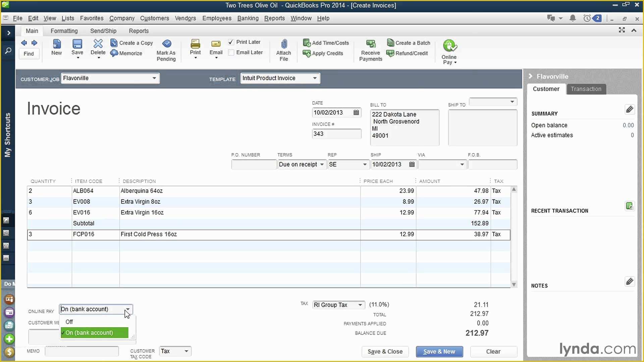Image resolution: width=644 pixels, height=362 pixels.
Task: Open the Customers menu
Action: pos(154,18)
